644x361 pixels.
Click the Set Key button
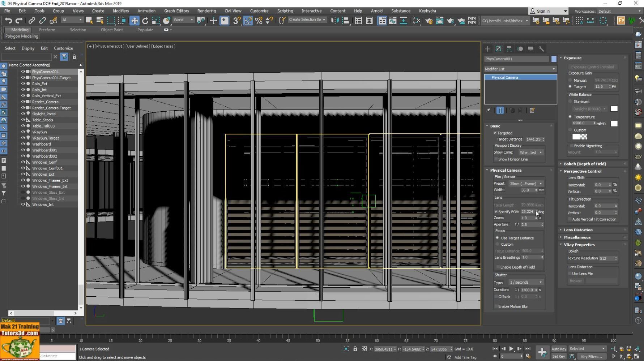pyautogui.click(x=559, y=357)
